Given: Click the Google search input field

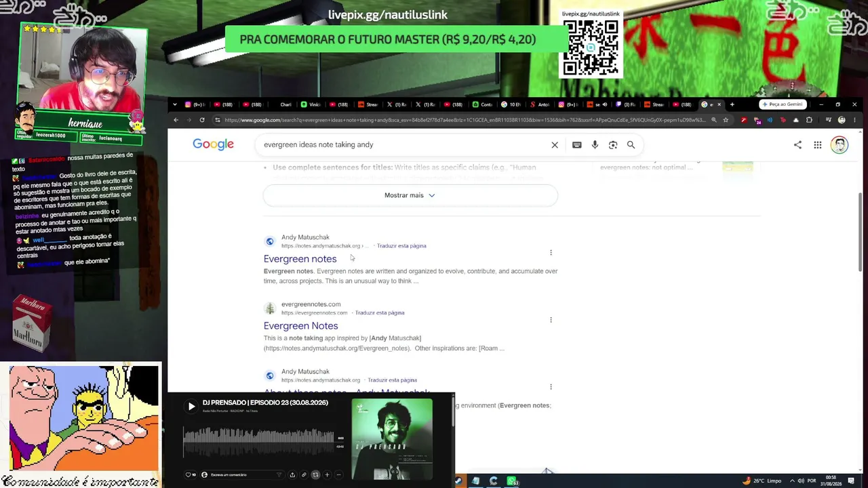Looking at the screenshot, I should point(403,144).
